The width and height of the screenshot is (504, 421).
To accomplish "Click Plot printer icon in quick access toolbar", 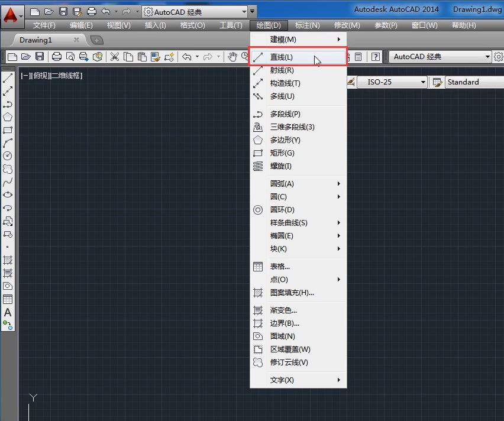I will [x=92, y=12].
